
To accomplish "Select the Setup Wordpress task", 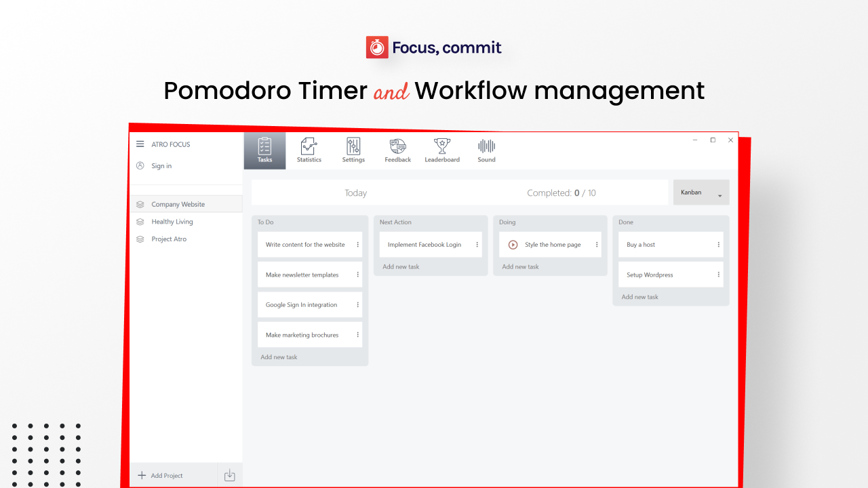I will 671,275.
